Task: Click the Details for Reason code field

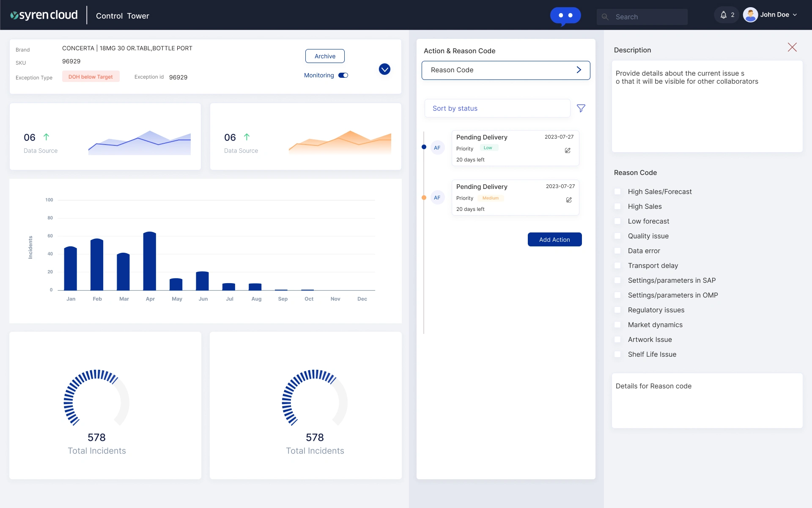Action: coord(707,401)
